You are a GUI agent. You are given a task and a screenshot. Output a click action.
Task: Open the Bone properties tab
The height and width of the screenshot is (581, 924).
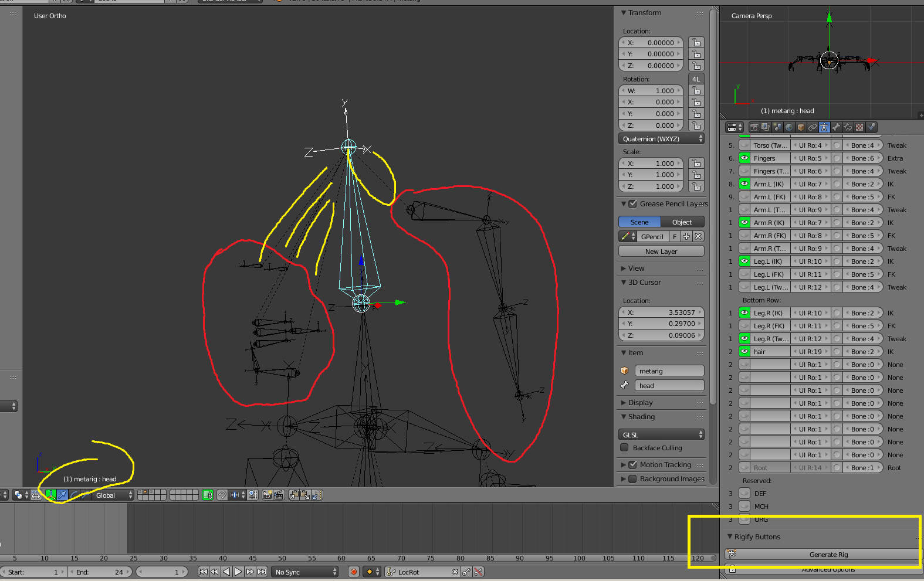pos(836,127)
